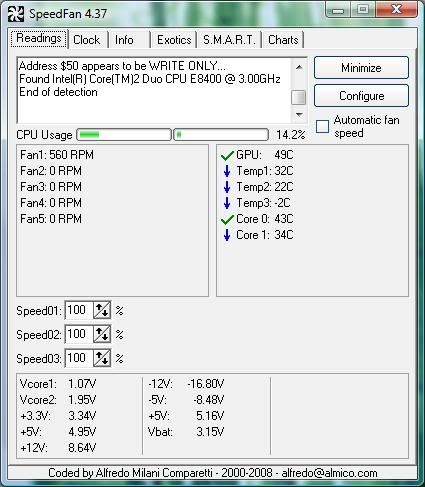This screenshot has height=487, width=425.
Task: Click the blue down arrow beside Temp3
Action: [227, 203]
